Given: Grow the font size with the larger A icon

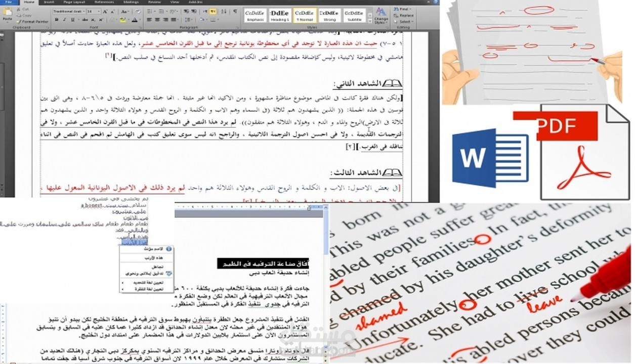Looking at the screenshot, I should pos(105,12).
